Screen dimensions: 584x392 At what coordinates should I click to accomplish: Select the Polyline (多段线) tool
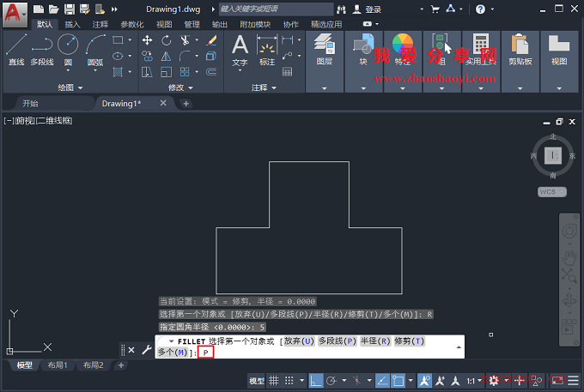42,49
